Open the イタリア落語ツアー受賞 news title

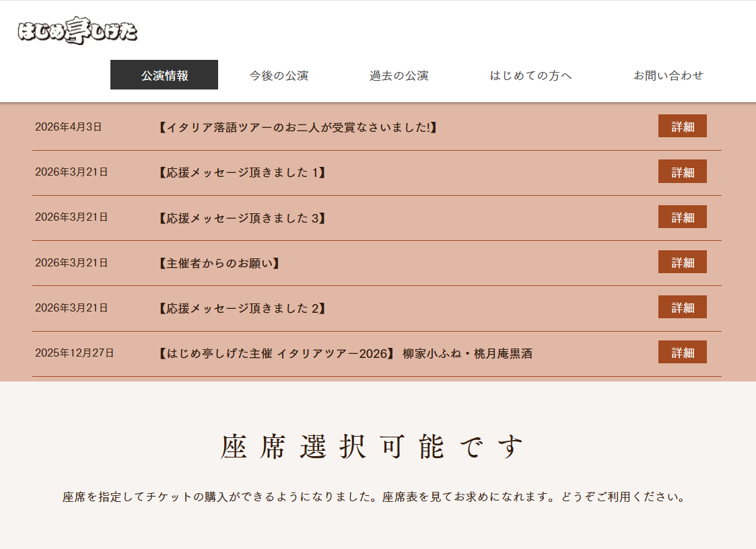(x=298, y=127)
